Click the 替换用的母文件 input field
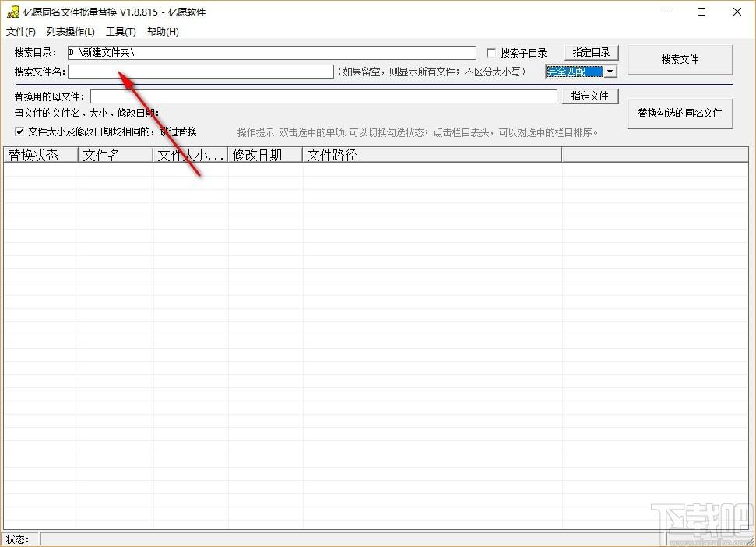756x547 pixels. click(x=324, y=96)
